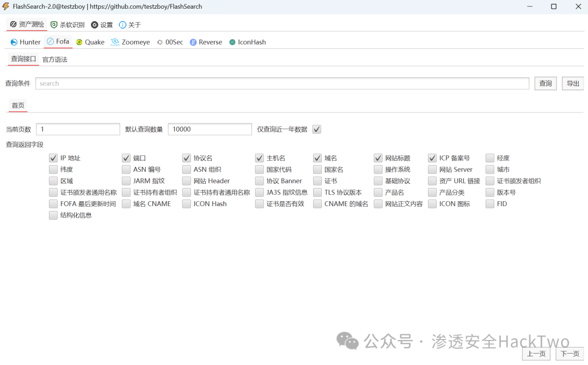
Task: Enable the TLS 协议版本 checkbox
Action: tap(317, 192)
